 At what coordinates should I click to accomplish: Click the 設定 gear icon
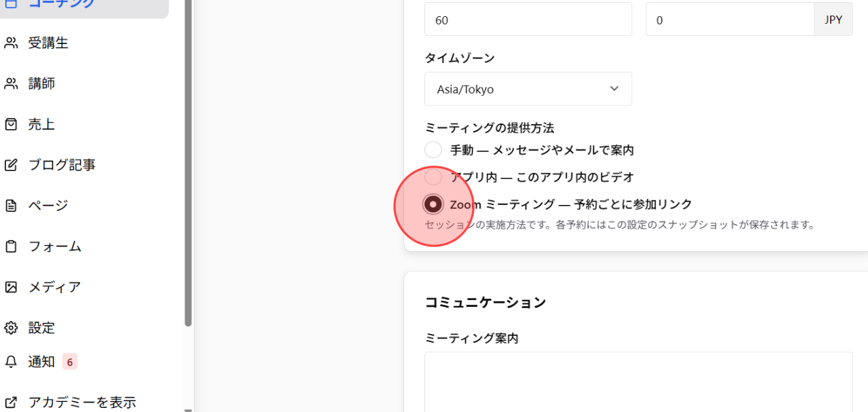(11, 328)
